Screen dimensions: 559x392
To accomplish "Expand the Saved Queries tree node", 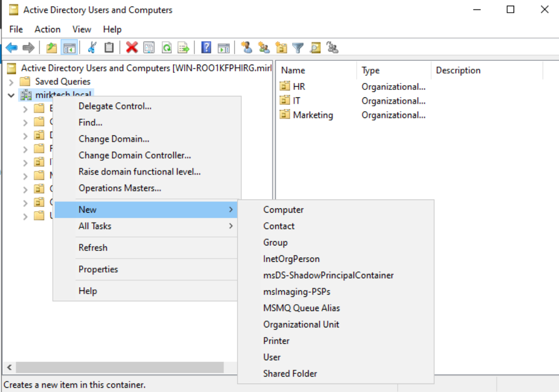I will [11, 82].
